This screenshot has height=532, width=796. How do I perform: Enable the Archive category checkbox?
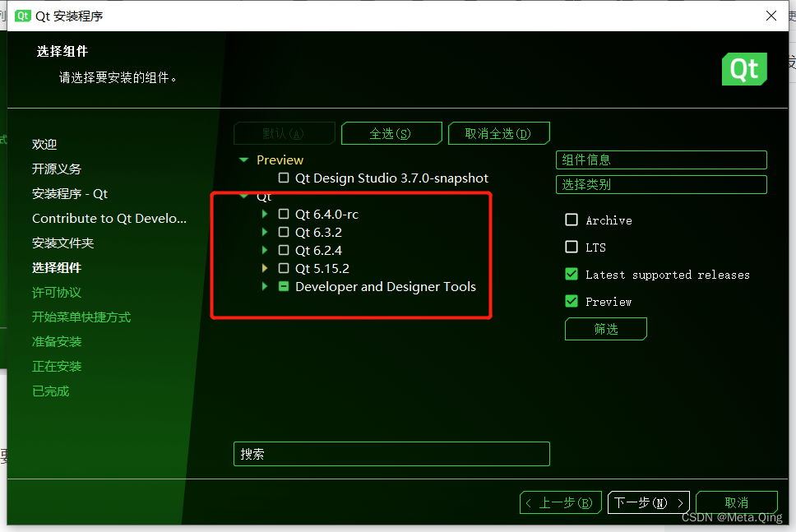(572, 220)
